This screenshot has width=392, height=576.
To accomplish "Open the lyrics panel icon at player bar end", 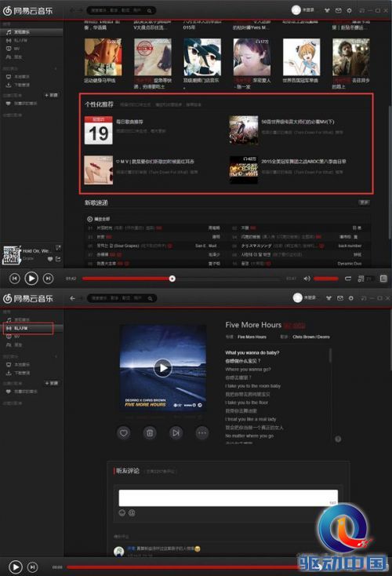I will tap(383, 279).
